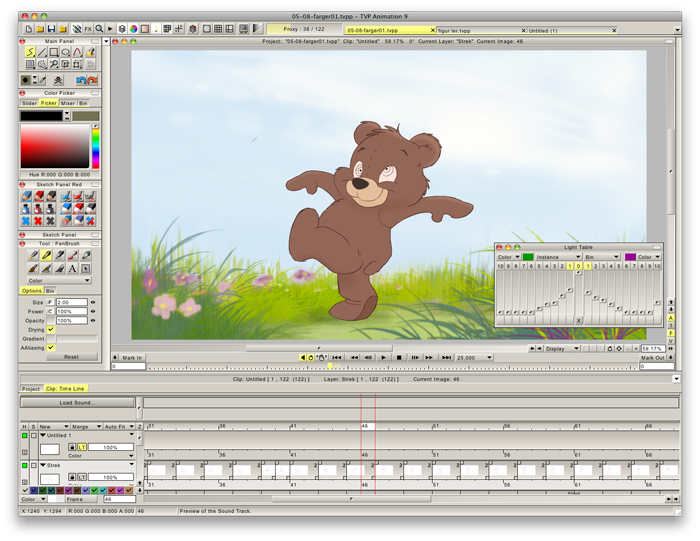Switch to the Untitled (1) project tab
The height and width of the screenshot is (541, 700).
coord(572,30)
